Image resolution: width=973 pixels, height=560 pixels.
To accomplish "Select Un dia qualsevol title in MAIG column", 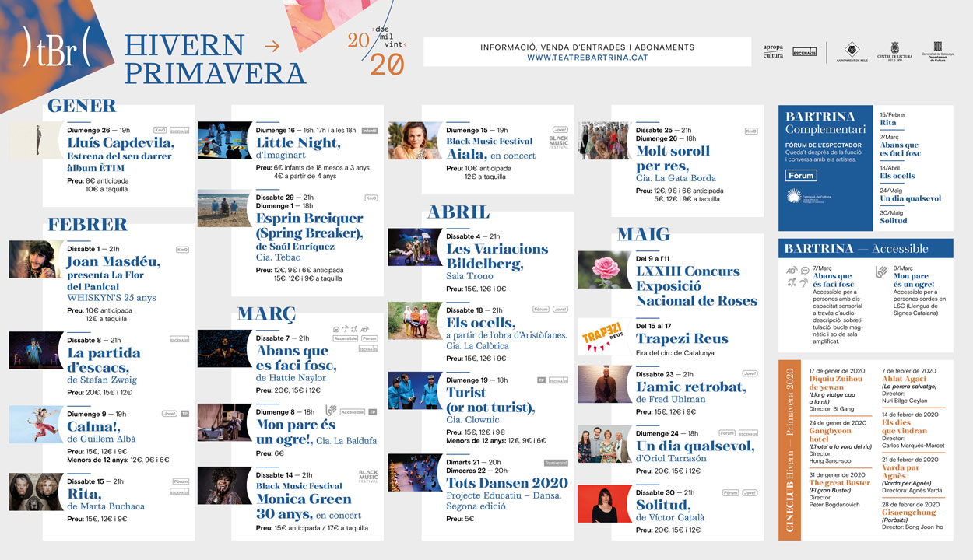I will click(x=695, y=446).
